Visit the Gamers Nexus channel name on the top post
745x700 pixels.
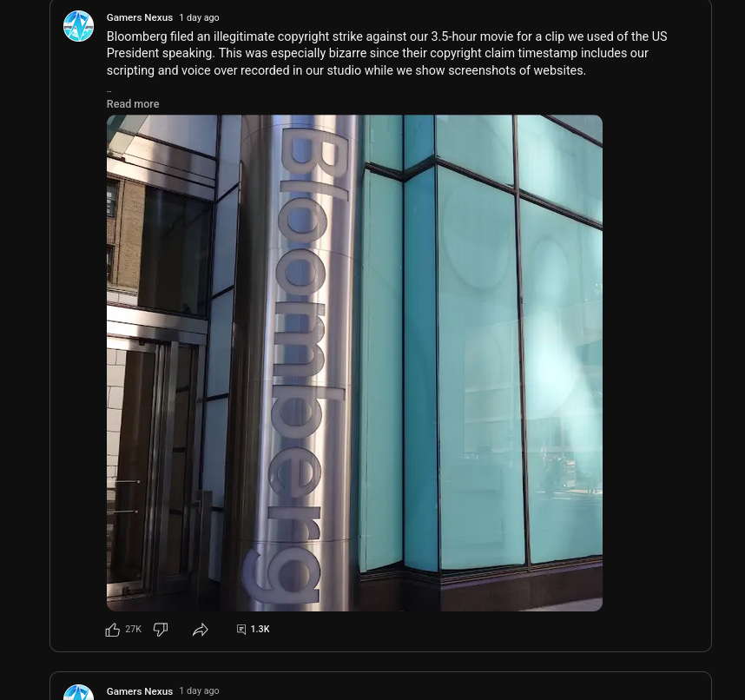[x=139, y=17]
